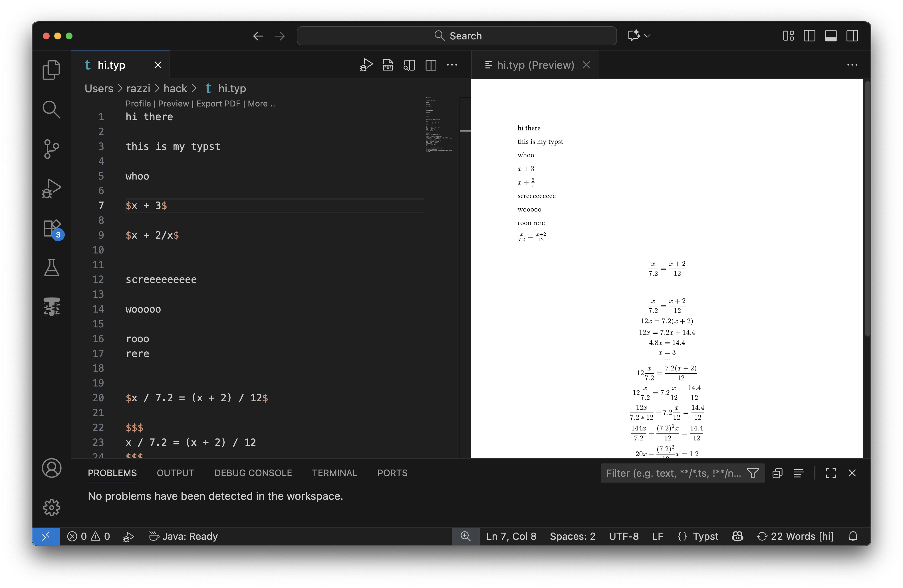Toggle the primary side bar visibility
This screenshot has width=903, height=588.
(809, 36)
